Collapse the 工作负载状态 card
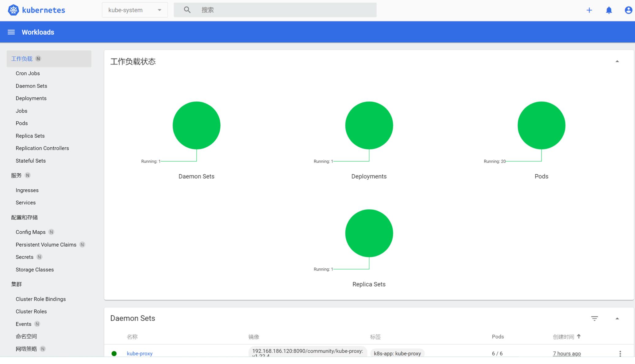This screenshot has height=364, width=635. pos(617,62)
